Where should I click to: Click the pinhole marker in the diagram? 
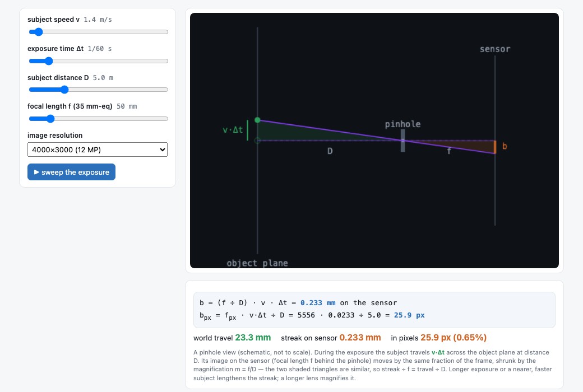(x=402, y=141)
